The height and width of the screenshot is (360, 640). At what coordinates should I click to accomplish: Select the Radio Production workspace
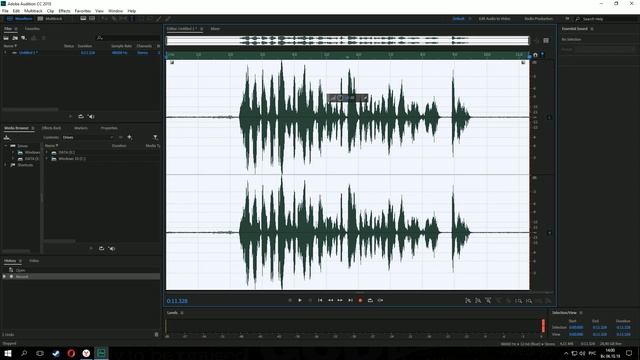pyautogui.click(x=538, y=19)
